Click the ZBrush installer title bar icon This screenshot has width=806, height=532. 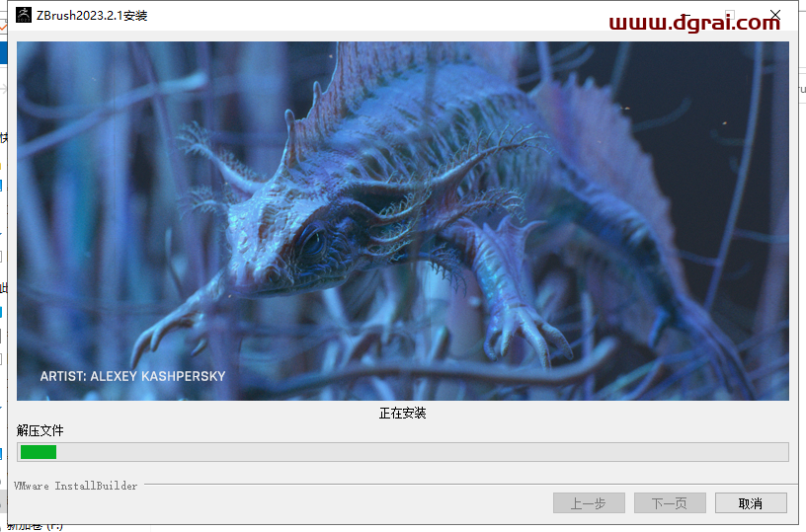tap(23, 15)
